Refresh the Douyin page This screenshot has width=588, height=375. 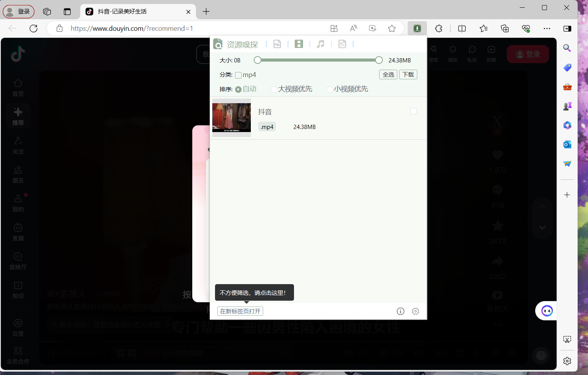pyautogui.click(x=34, y=28)
